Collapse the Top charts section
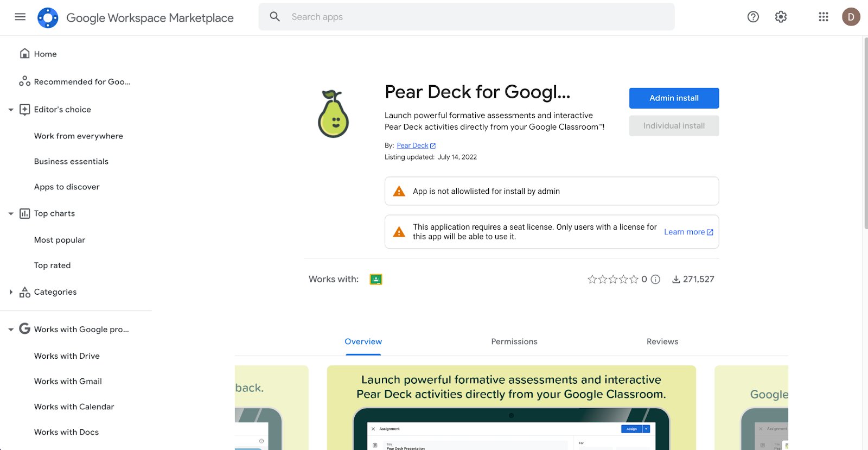Viewport: 868px width, 450px height. coord(11,213)
